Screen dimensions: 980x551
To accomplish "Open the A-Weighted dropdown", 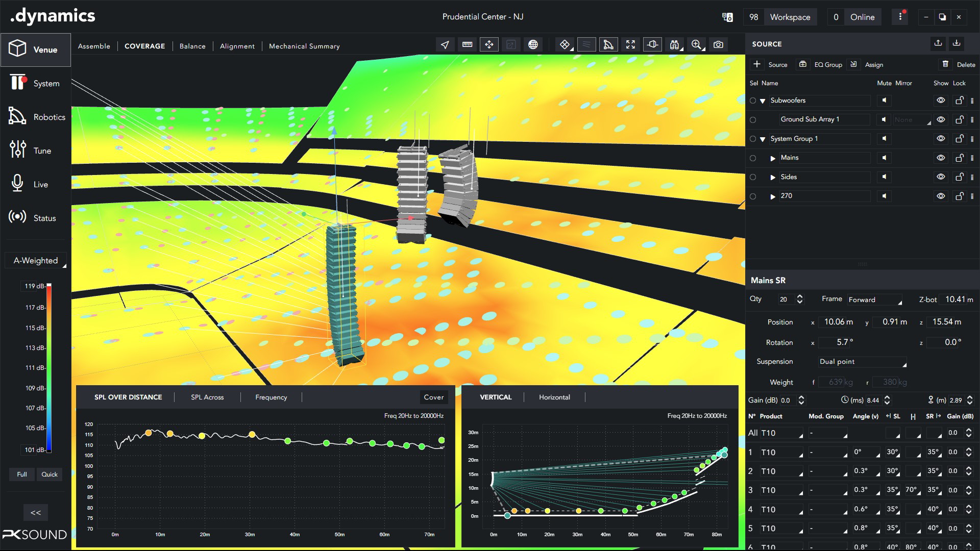I will [x=36, y=261].
